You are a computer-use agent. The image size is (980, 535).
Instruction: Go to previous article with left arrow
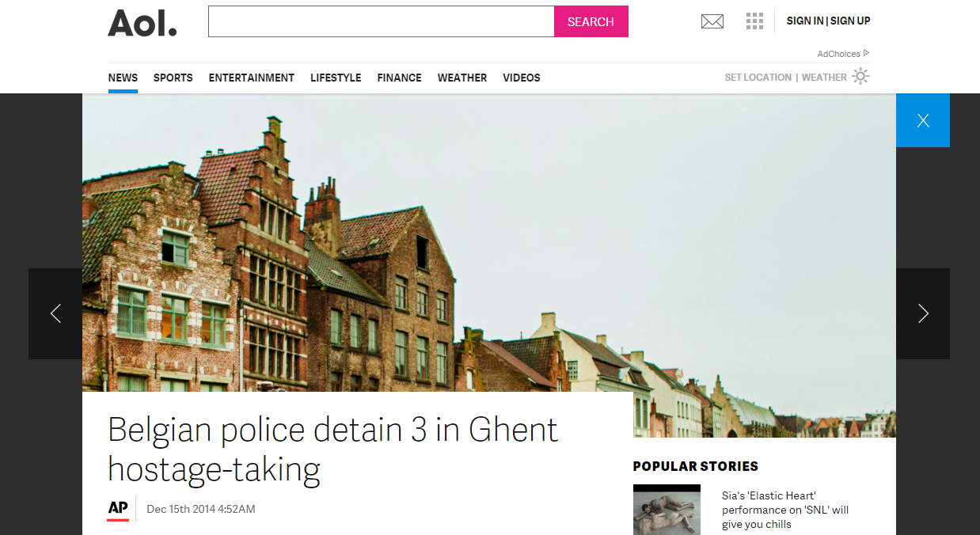click(x=55, y=313)
